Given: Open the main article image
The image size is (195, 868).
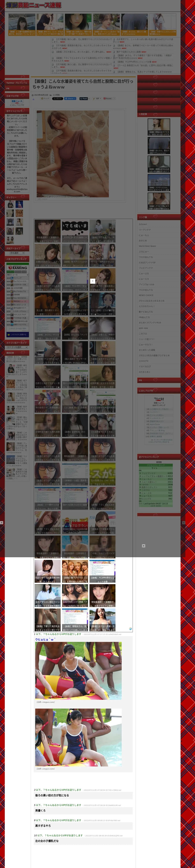Looking at the screenshot, I should 73,154.
